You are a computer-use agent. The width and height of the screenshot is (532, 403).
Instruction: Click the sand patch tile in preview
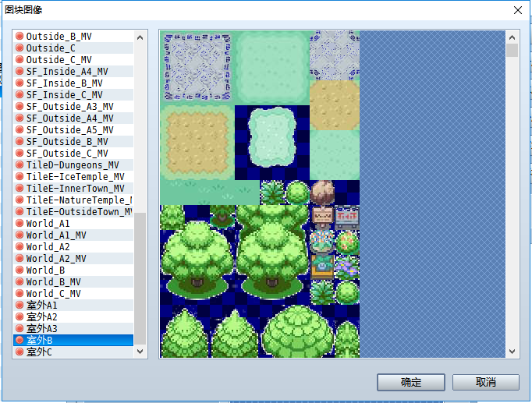coord(197,143)
